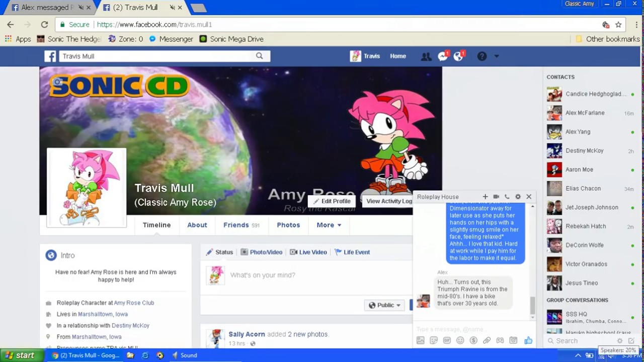The image size is (644, 362).
Task: Click the send money dollar icon
Action: 473,340
